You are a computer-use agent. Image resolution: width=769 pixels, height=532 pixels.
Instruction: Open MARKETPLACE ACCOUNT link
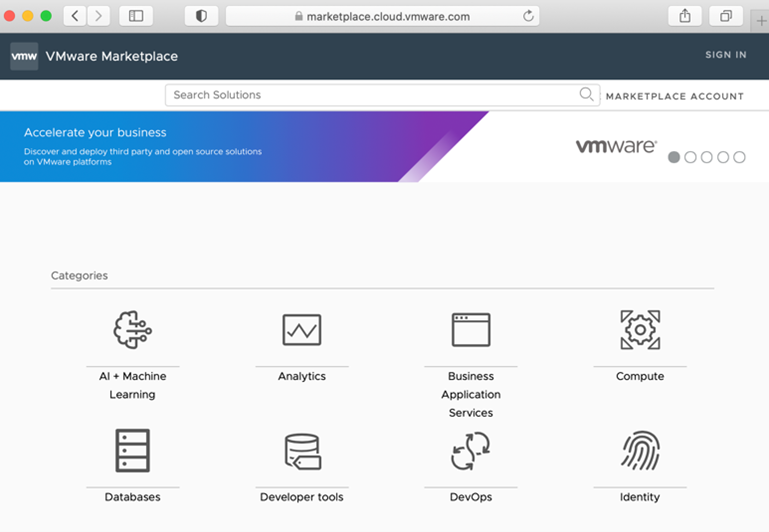point(675,96)
